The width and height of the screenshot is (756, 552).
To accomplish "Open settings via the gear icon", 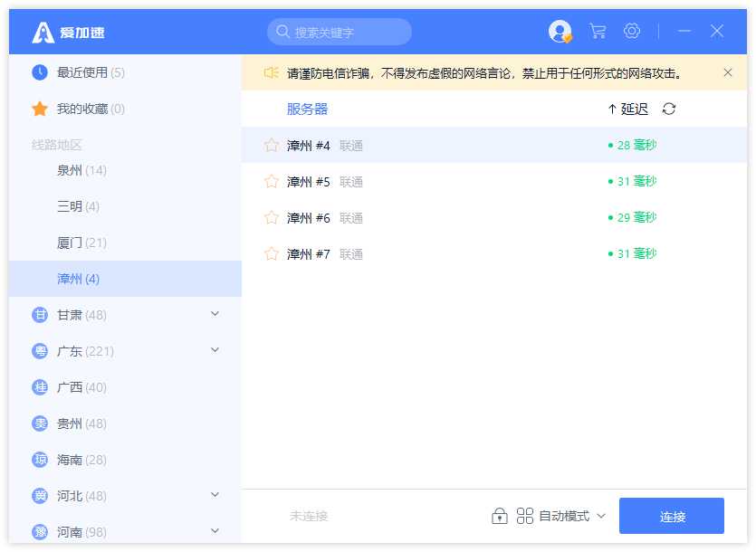I will [632, 31].
